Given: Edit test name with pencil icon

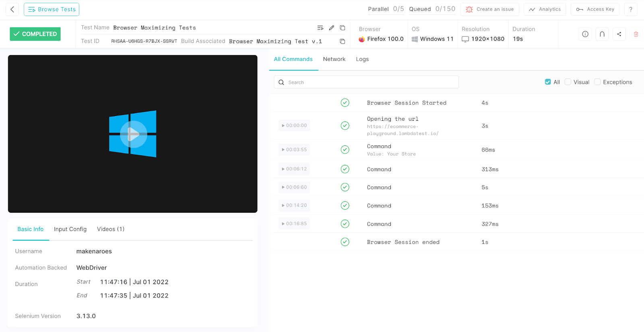Looking at the screenshot, I should (x=332, y=28).
